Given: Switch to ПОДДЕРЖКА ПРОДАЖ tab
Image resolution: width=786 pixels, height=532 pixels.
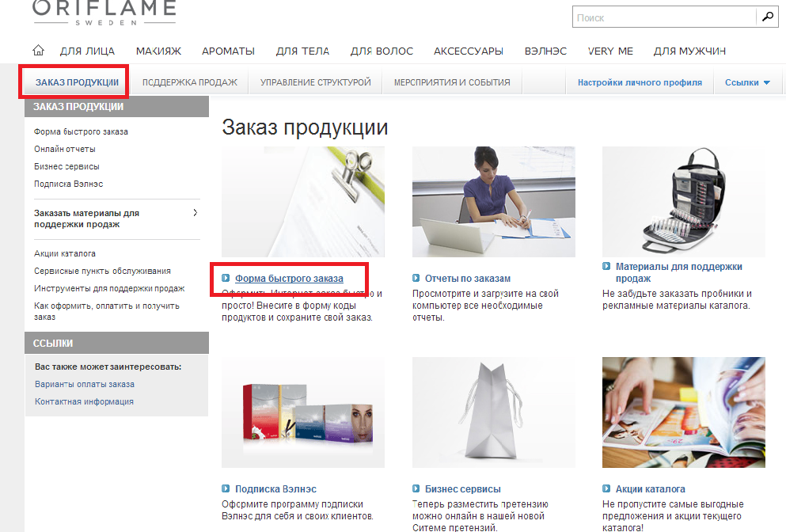Looking at the screenshot, I should tap(189, 82).
